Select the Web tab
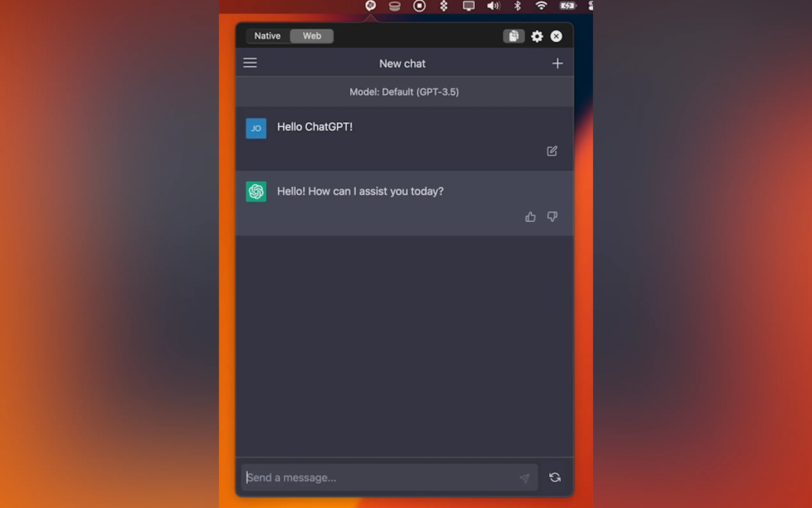Viewport: 812px width, 508px height. point(312,36)
